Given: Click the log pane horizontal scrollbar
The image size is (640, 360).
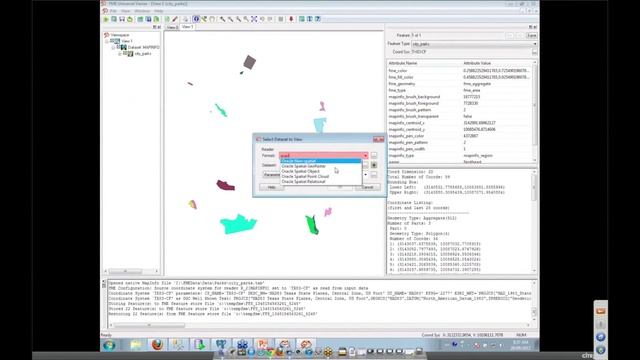Looking at the screenshot, I should click(319, 325).
